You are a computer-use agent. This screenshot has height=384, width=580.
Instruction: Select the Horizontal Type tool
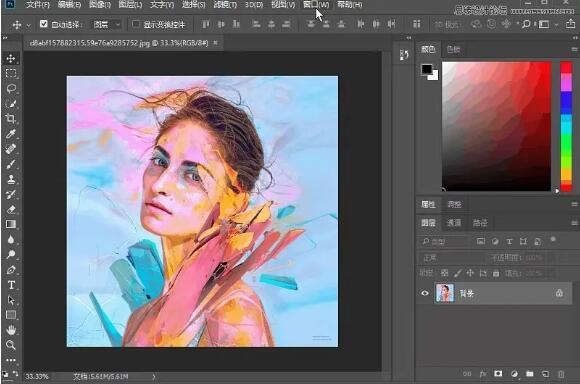tap(11, 285)
